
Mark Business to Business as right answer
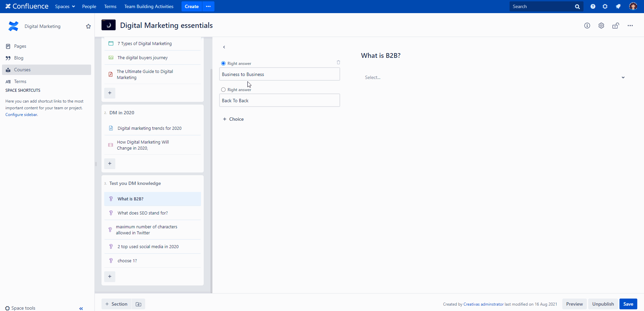pyautogui.click(x=224, y=64)
